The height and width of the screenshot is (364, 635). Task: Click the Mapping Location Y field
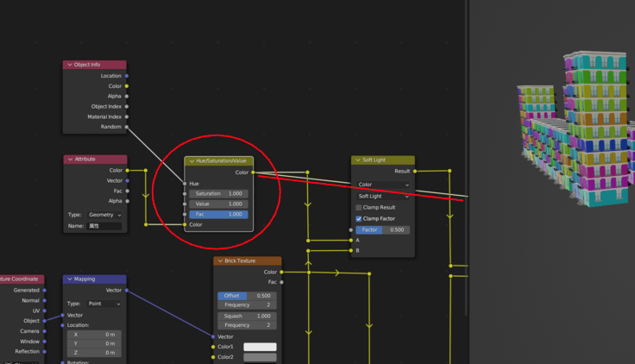click(x=94, y=344)
